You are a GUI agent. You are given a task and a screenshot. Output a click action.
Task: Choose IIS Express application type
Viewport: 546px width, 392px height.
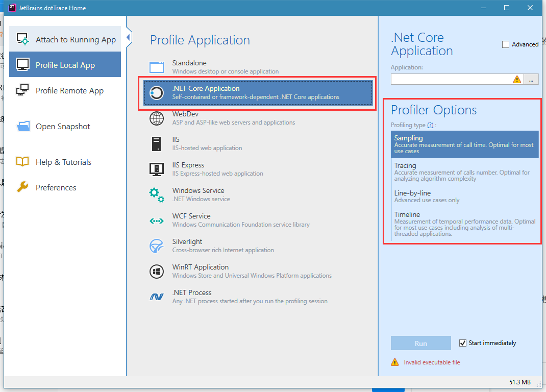tap(258, 169)
